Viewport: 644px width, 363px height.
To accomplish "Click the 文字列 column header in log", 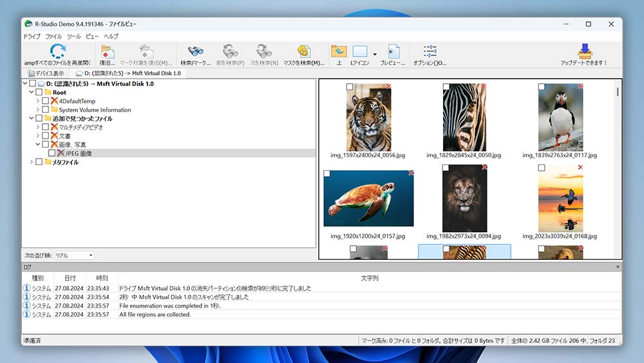I will pyautogui.click(x=370, y=279).
